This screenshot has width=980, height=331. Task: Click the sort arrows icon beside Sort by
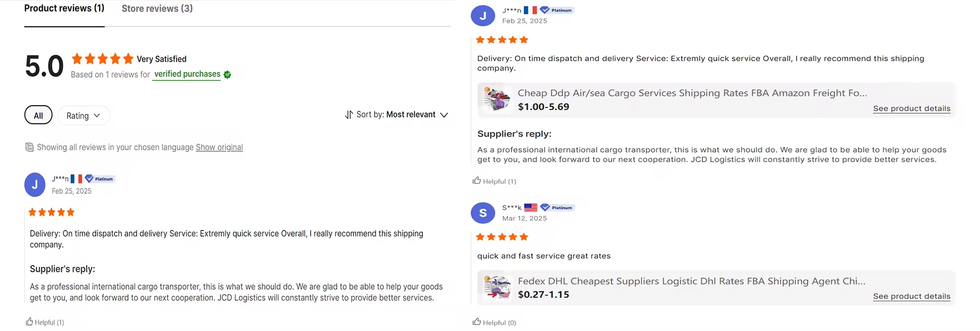pyautogui.click(x=349, y=115)
